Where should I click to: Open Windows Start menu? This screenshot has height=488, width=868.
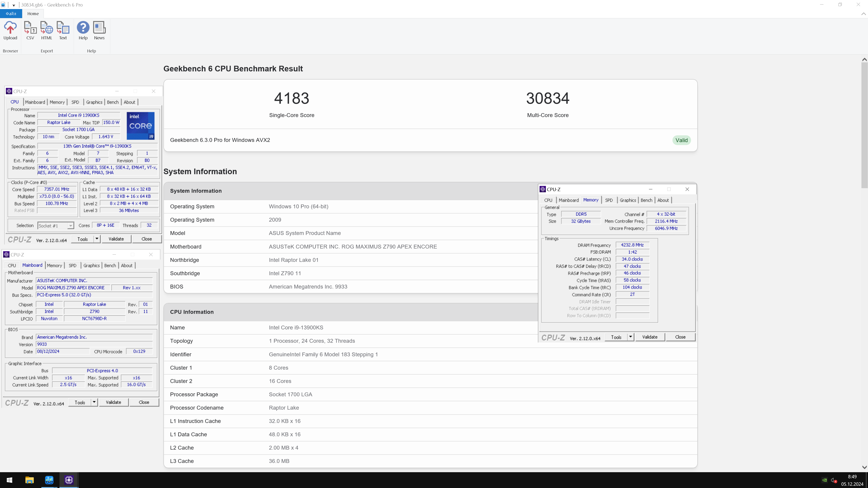9,480
